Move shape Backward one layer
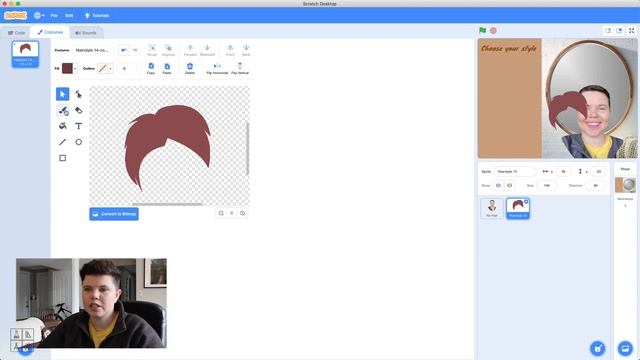Screen dimensions: 640x360 207,50
